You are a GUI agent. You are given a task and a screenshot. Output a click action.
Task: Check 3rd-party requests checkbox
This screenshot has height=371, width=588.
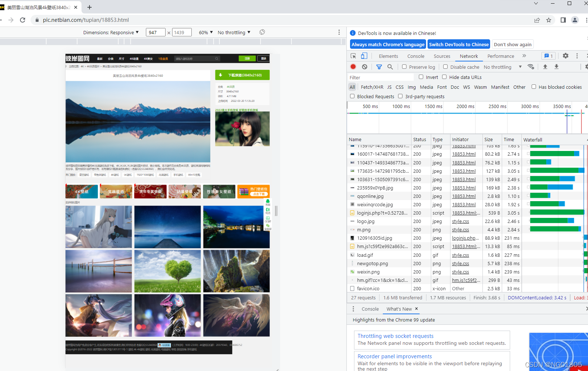[400, 96]
